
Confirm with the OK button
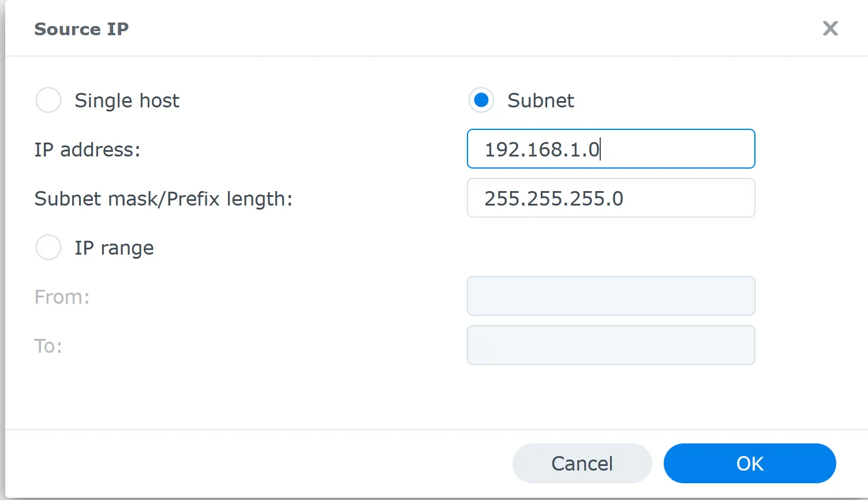pos(749,463)
